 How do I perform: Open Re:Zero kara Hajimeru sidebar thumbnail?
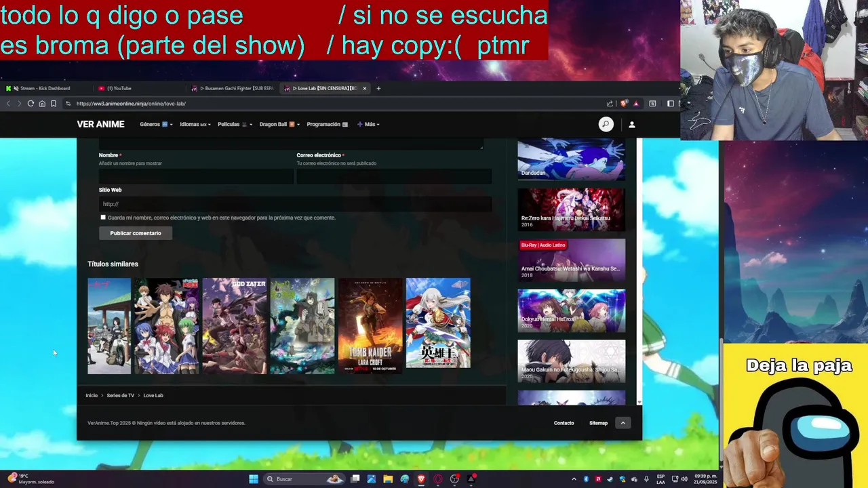pos(572,209)
